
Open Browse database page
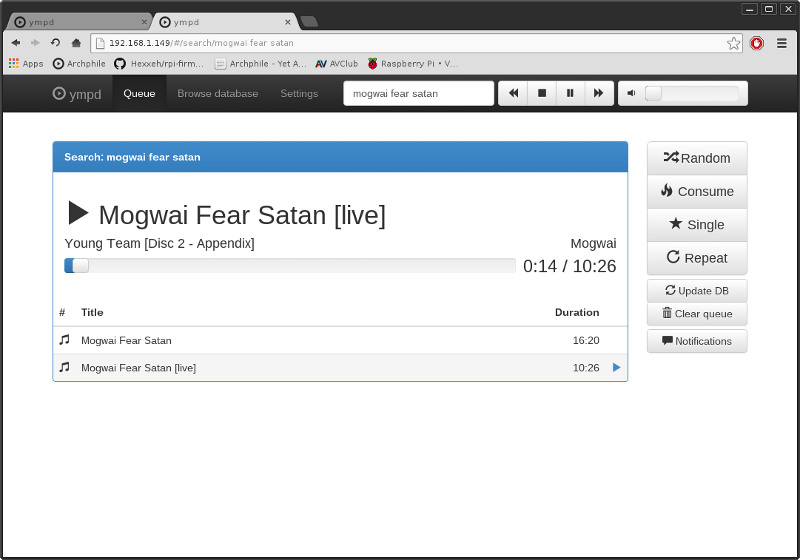point(217,93)
